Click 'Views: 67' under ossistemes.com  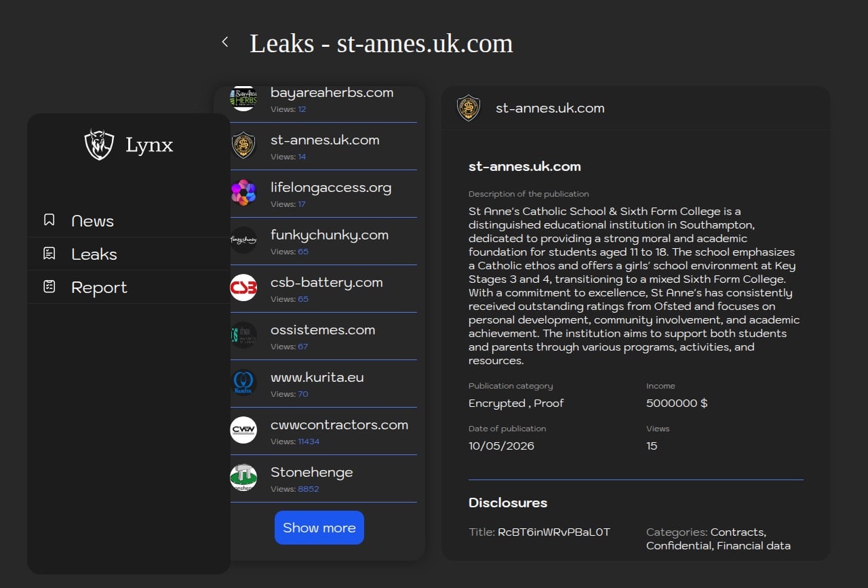[x=289, y=347]
